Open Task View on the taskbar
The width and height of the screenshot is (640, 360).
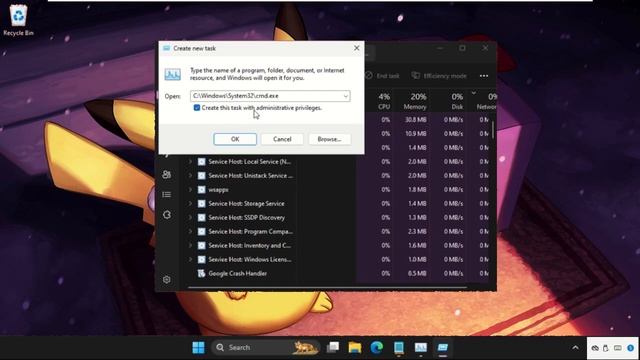[x=333, y=347]
